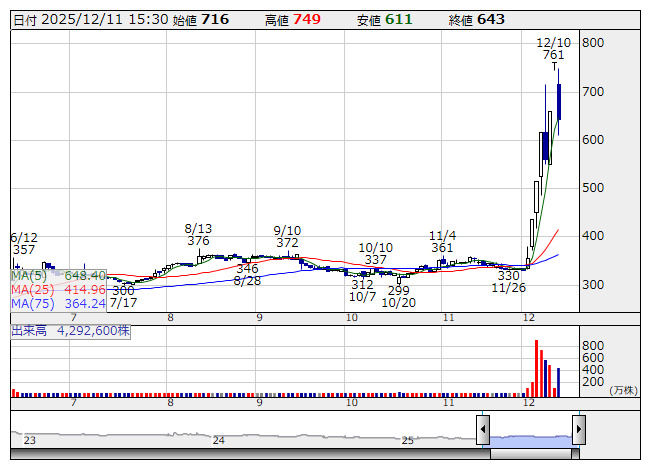Click the 10/20 low label 299
This screenshot has height=470, width=653.
(398, 297)
